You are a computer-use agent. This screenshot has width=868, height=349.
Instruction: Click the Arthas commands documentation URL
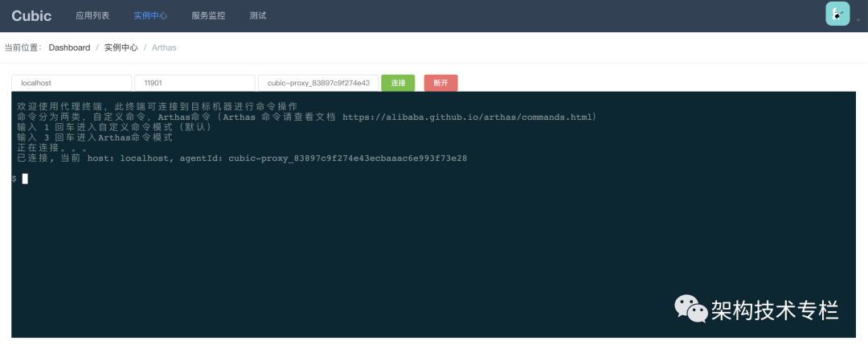[x=468, y=117]
